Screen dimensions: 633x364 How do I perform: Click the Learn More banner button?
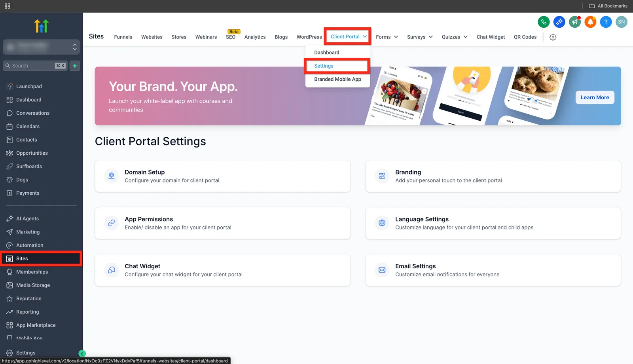[595, 97]
